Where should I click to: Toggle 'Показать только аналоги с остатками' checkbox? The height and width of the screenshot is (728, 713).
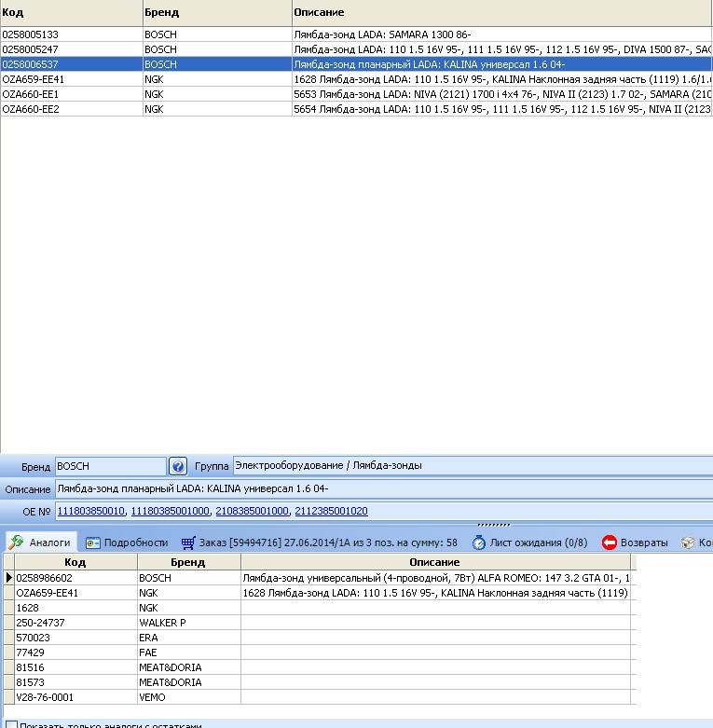pos(11,725)
